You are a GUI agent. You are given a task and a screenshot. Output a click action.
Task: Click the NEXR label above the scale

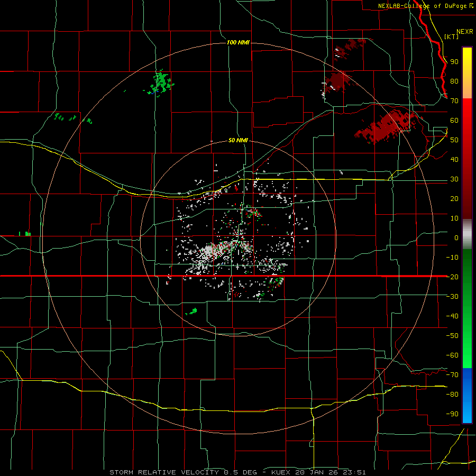[465, 32]
